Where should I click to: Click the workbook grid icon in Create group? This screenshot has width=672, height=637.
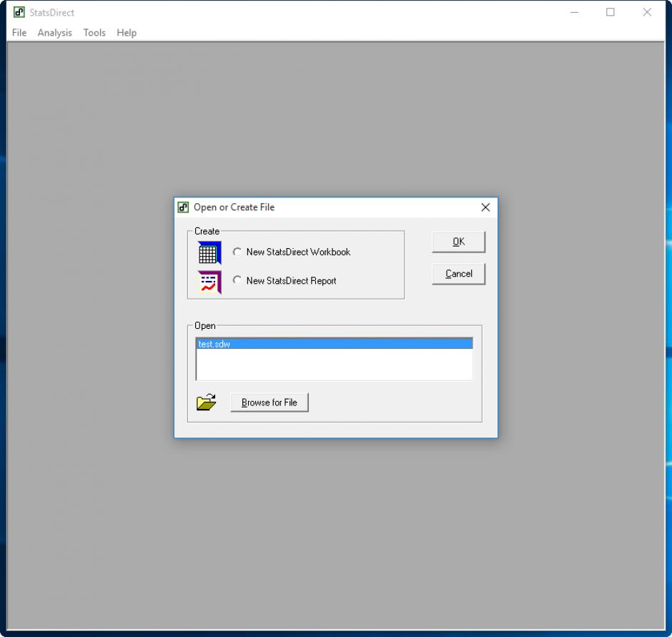click(209, 252)
